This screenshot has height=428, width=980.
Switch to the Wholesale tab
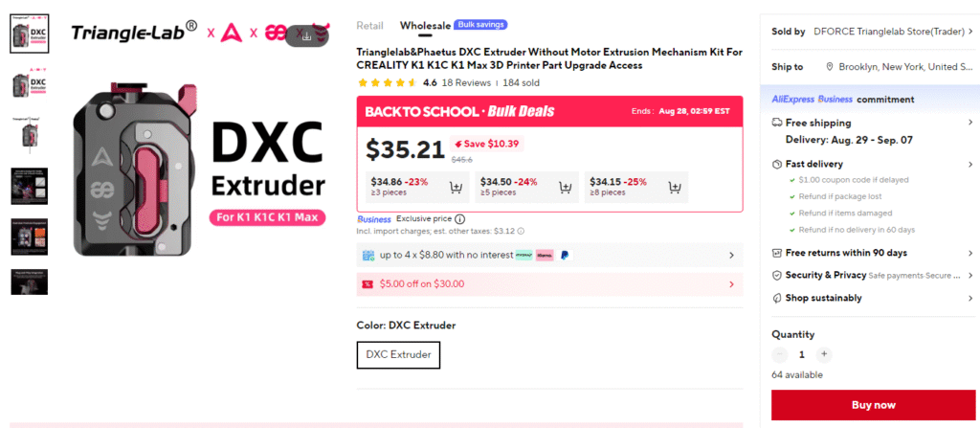click(425, 26)
